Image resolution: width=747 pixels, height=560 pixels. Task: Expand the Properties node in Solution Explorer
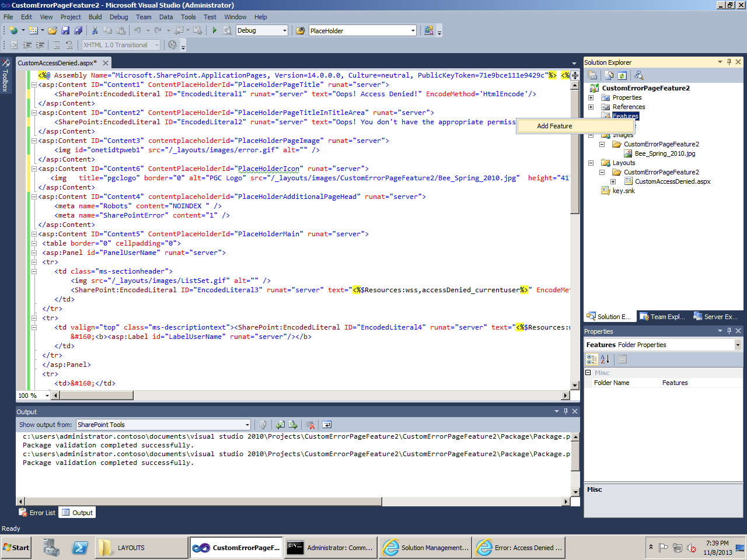(591, 97)
